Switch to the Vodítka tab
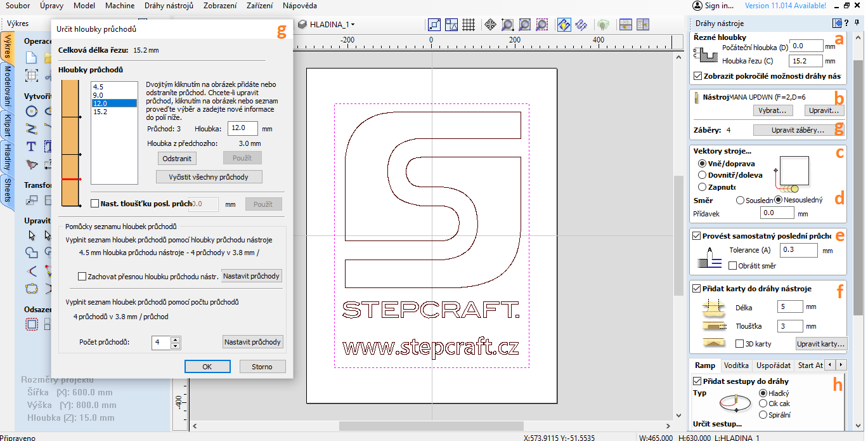 pos(736,365)
